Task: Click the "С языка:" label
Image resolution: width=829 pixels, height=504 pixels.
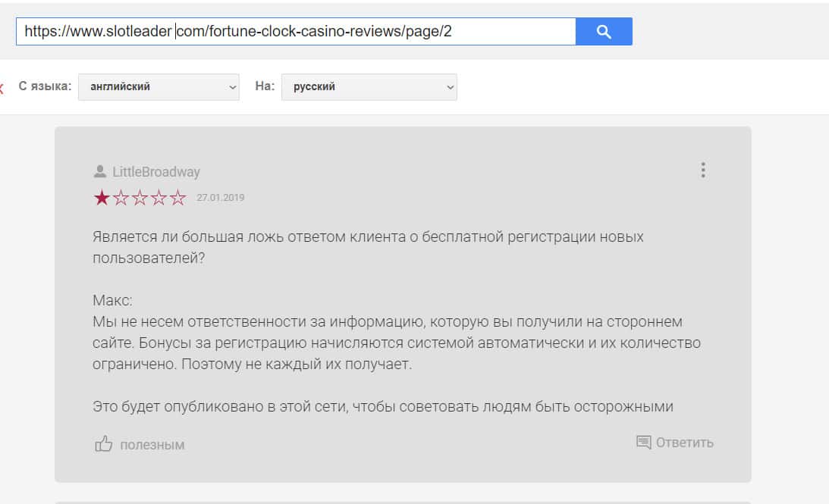Action: [45, 86]
